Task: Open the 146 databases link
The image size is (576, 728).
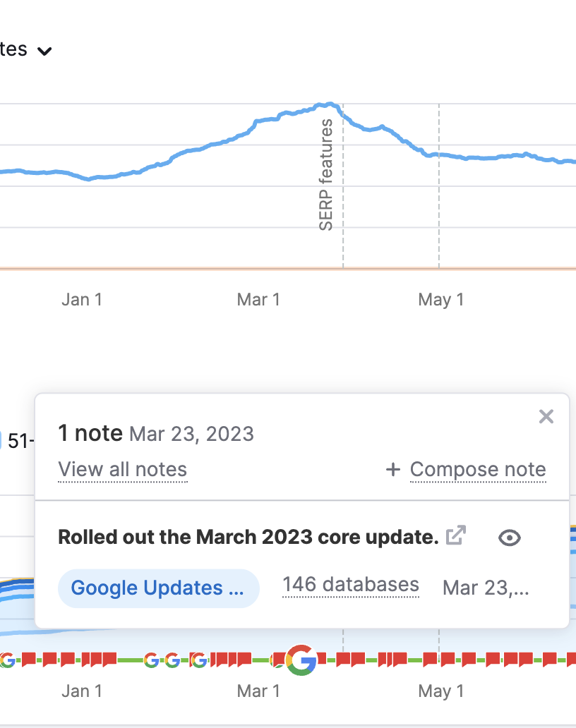Action: [x=351, y=585]
